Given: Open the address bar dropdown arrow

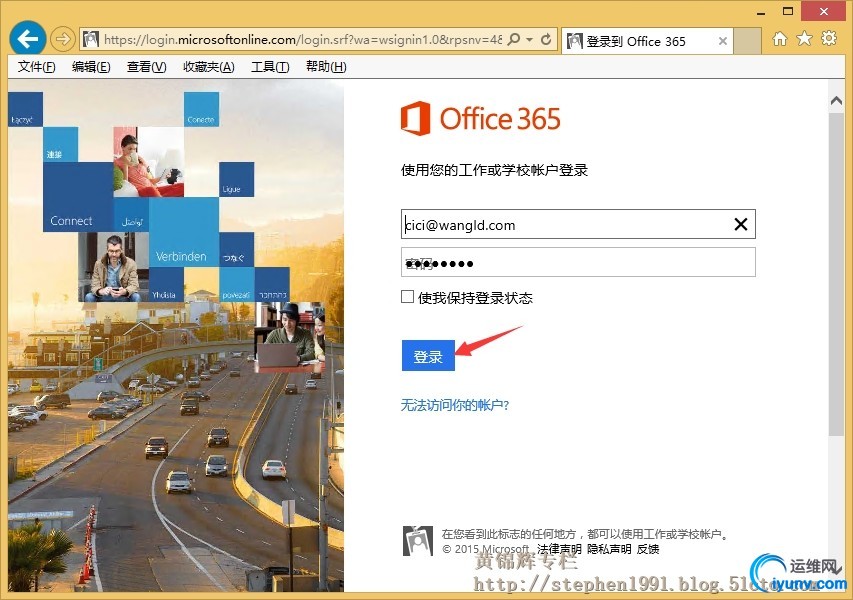Looking at the screenshot, I should [x=529, y=39].
